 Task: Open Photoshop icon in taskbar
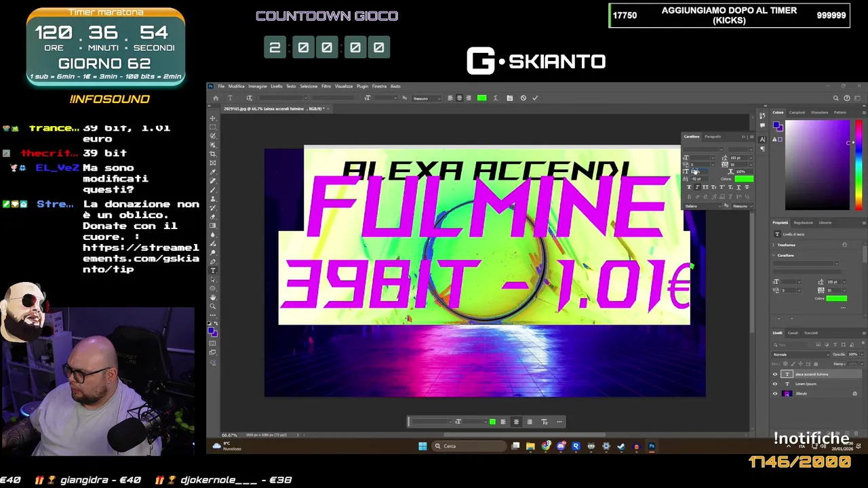point(652,446)
